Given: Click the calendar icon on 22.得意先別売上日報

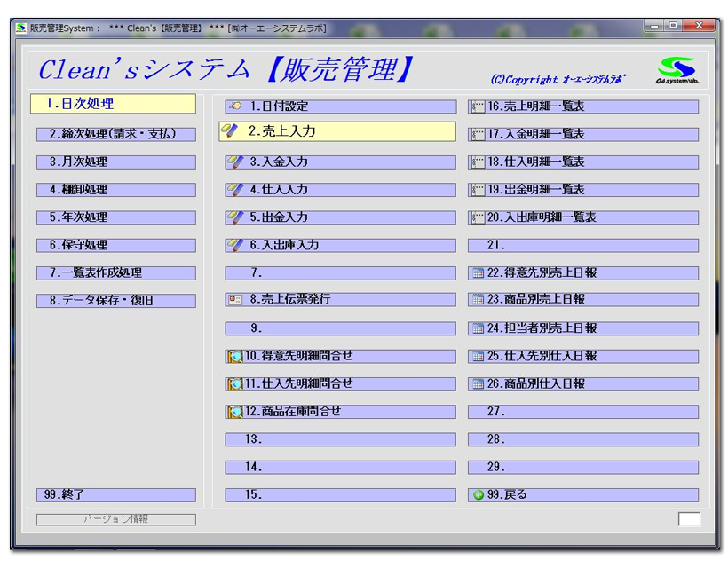Looking at the screenshot, I should point(479,272).
